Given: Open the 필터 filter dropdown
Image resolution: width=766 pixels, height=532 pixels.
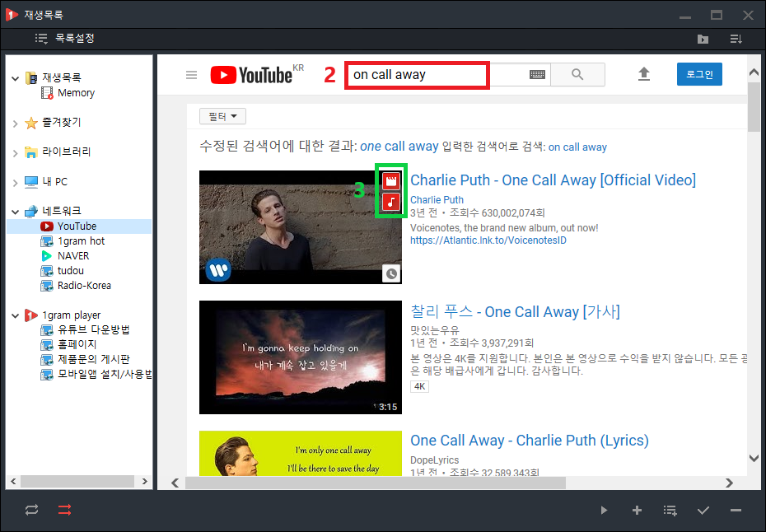Looking at the screenshot, I should pyautogui.click(x=222, y=116).
